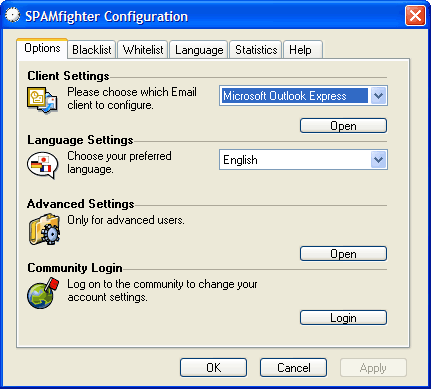Screen dimensions: 431x389
Task: Click the SPAMfighter Configuration title text
Action: coord(107,16)
